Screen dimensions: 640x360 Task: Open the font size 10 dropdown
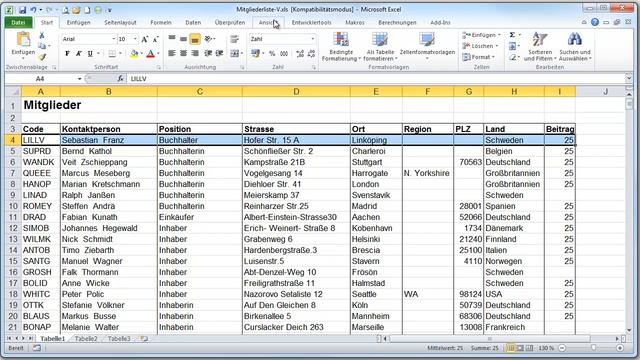point(136,39)
